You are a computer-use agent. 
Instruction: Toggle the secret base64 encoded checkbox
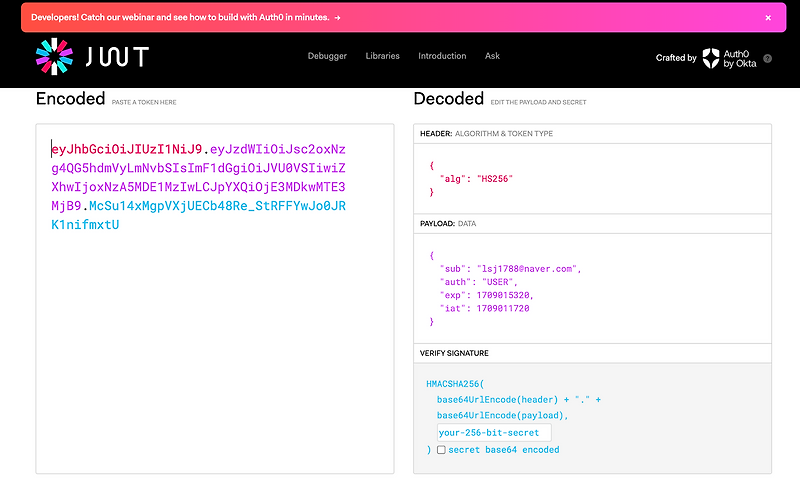tap(441, 450)
